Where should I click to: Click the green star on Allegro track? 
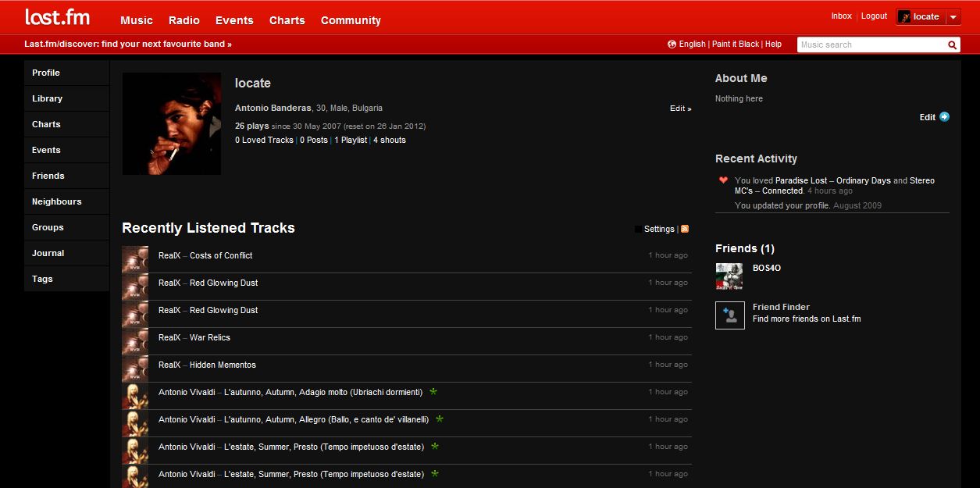click(440, 419)
